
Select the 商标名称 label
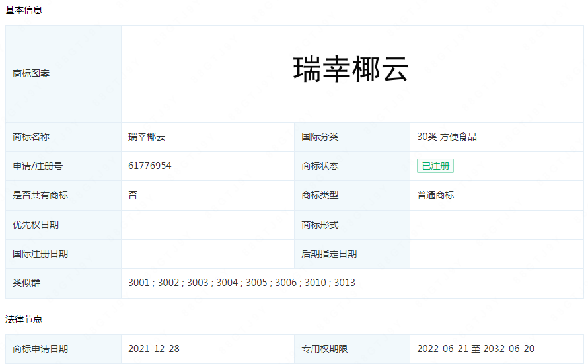pyautogui.click(x=31, y=137)
